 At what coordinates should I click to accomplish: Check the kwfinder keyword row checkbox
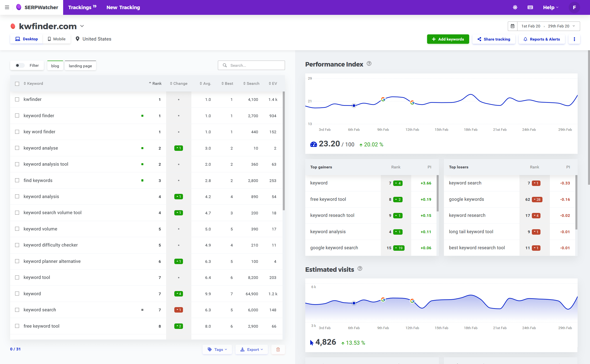click(17, 99)
